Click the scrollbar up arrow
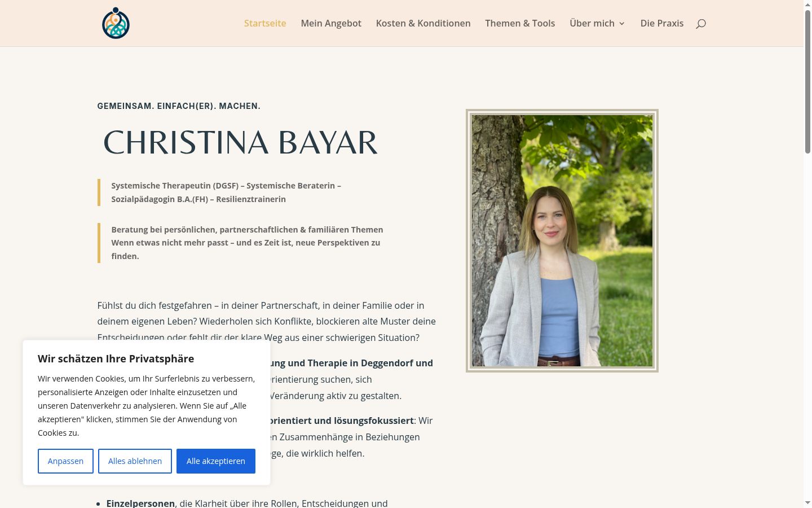This screenshot has width=812, height=508. (x=807, y=4)
